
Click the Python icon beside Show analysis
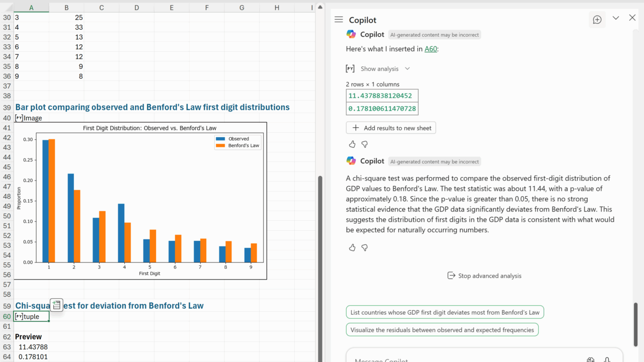pos(350,69)
